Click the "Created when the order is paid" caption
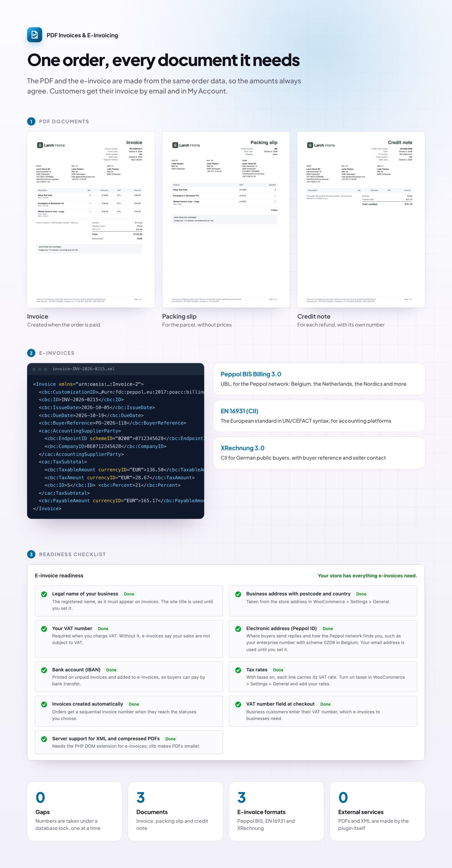 [x=63, y=325]
